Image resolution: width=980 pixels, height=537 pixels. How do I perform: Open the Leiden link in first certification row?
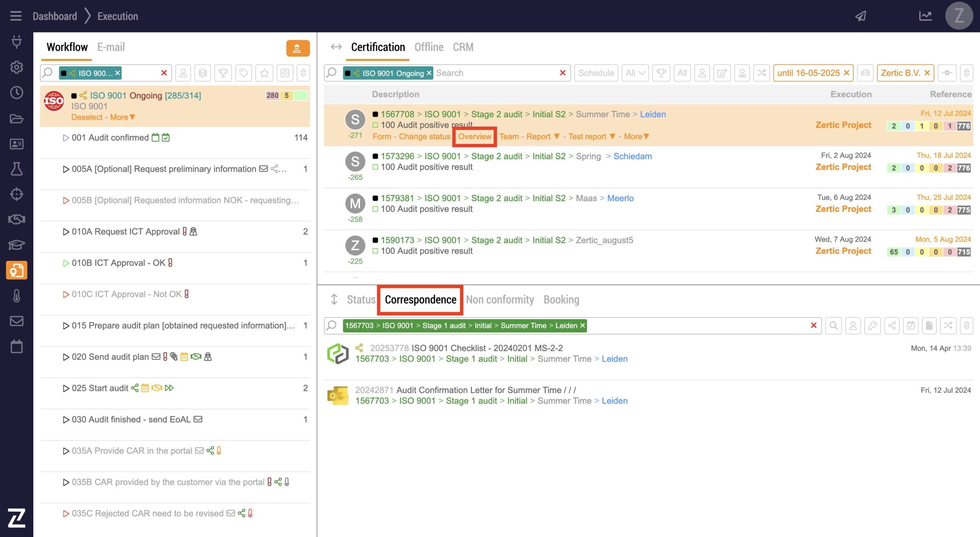click(x=653, y=114)
